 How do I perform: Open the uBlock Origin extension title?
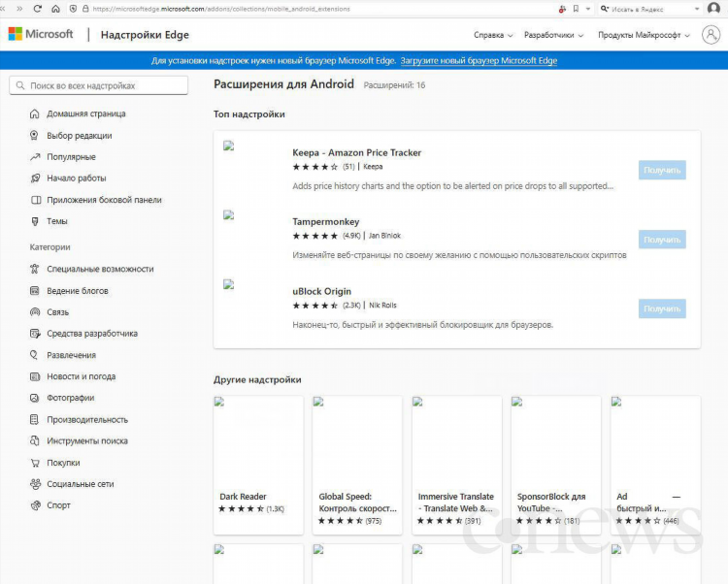point(321,291)
